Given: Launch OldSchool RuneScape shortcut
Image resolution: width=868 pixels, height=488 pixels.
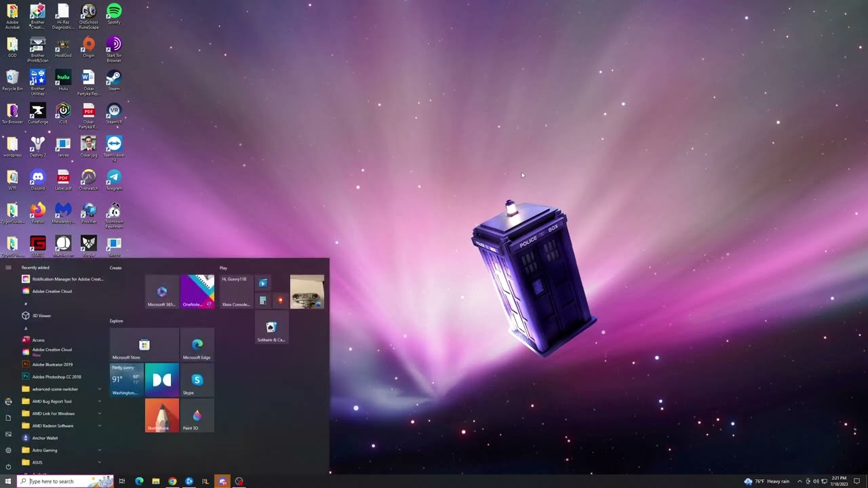Looking at the screenshot, I should (88, 16).
